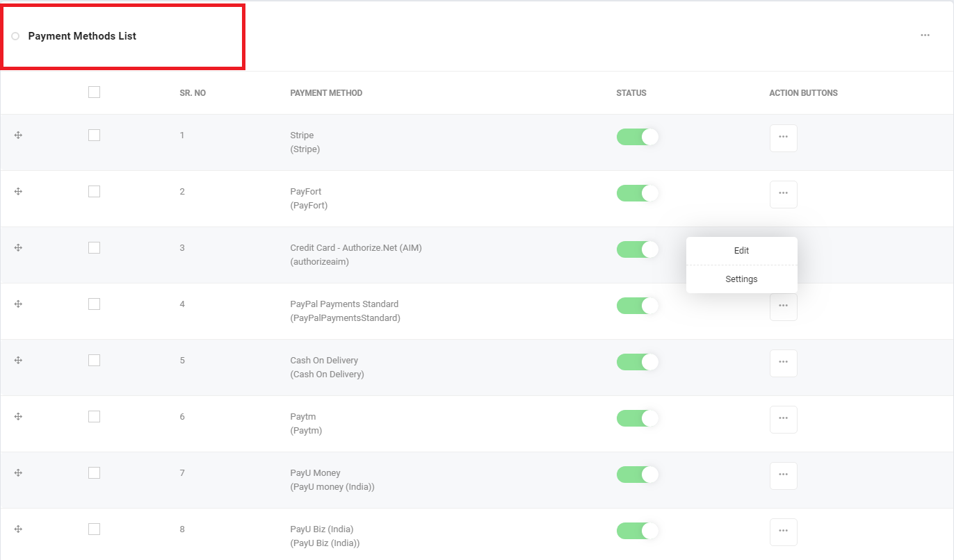Screen dimensions: 954x560
Task: Open action menu for Cash On Delivery
Action: tap(784, 363)
